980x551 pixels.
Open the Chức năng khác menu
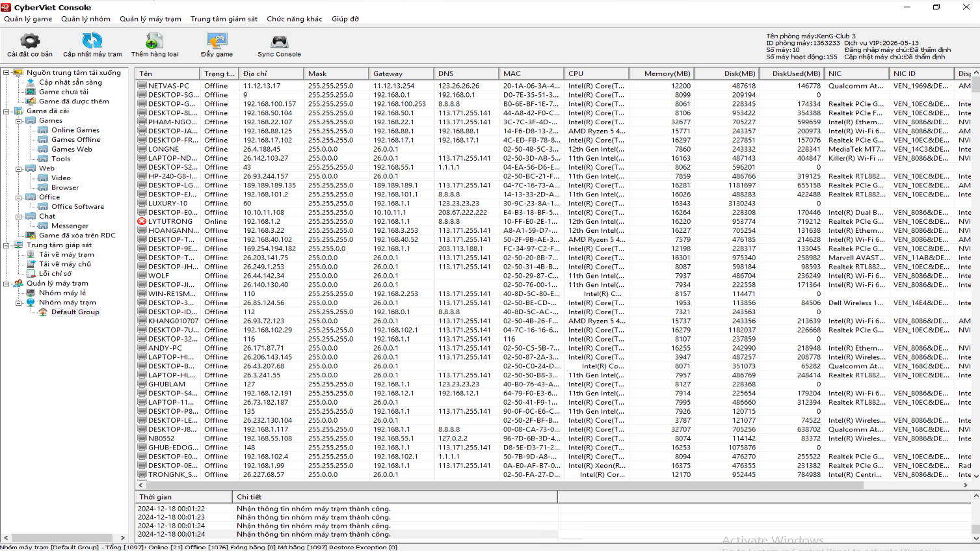[294, 19]
